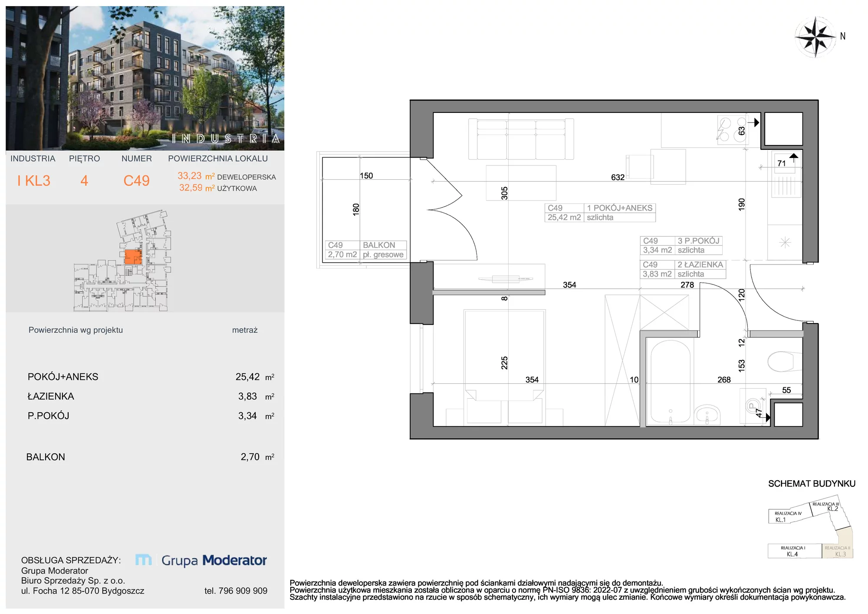Click the 25,42 m² value in the area table
868x614 pixels.
(255, 377)
